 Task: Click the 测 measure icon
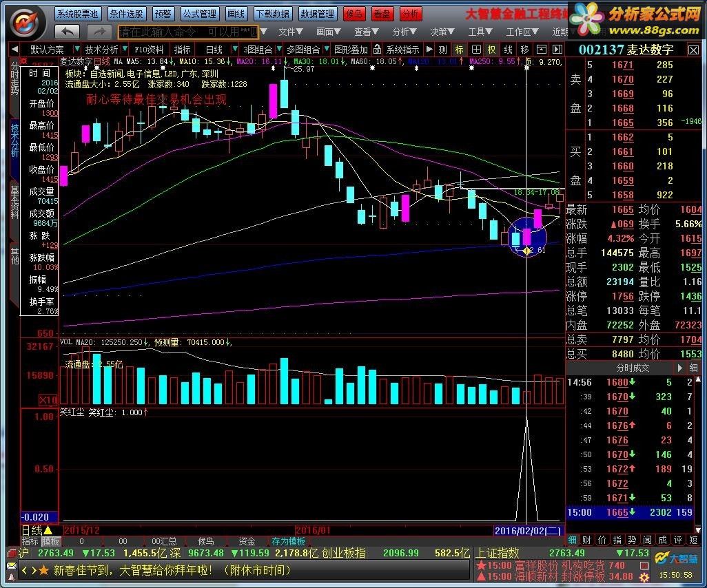(x=443, y=50)
